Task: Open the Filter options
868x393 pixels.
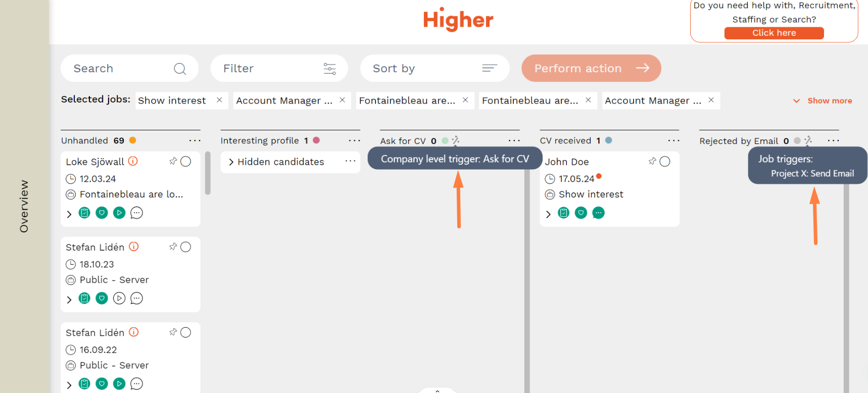Action: click(x=279, y=68)
